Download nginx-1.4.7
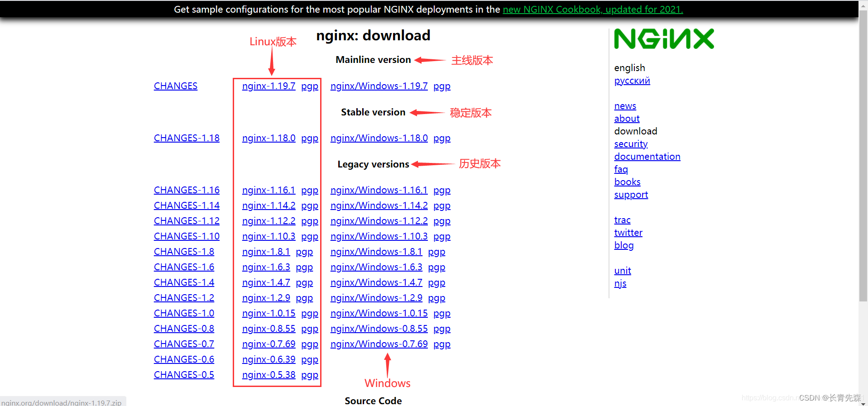Screen dimensions: 868x406 (x=266, y=282)
